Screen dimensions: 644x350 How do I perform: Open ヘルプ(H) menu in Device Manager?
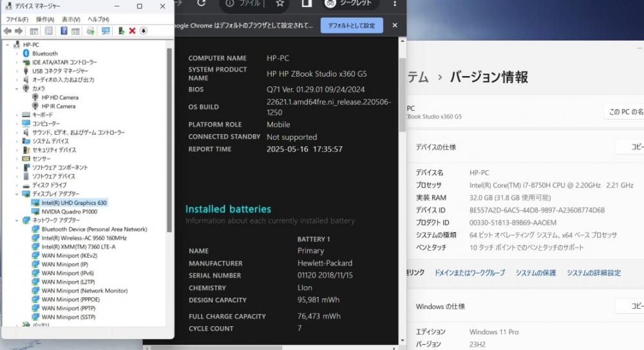point(98,19)
